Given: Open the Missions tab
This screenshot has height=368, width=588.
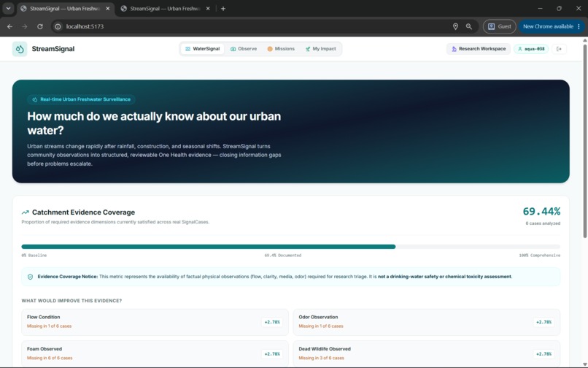Looking at the screenshot, I should pos(281,49).
